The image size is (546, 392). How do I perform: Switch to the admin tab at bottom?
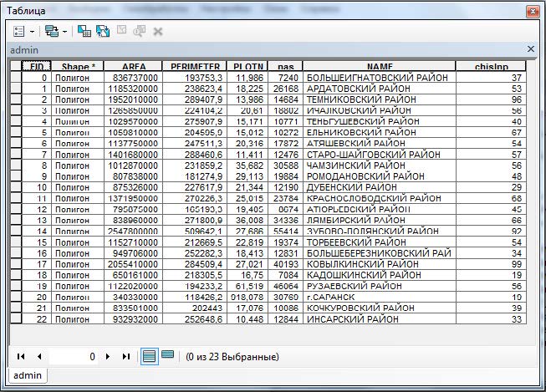point(28,376)
